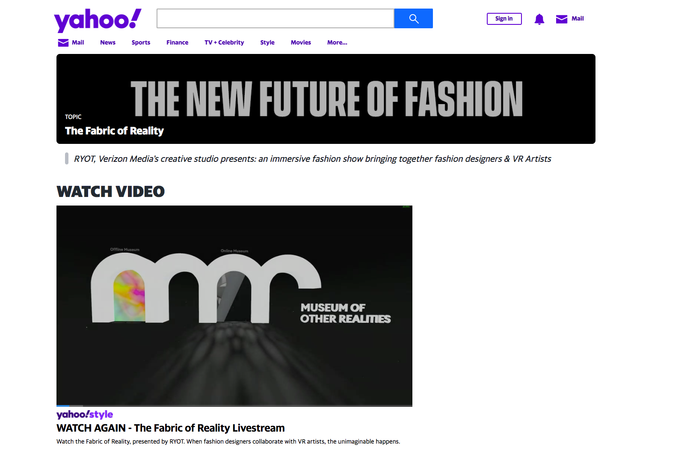Click the top-right Mail envelope icon
Screen dimensions: 699x471
click(562, 19)
